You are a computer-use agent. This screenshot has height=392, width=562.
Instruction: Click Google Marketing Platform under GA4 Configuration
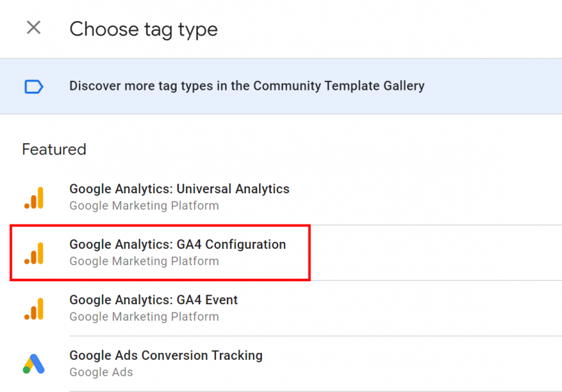144,261
